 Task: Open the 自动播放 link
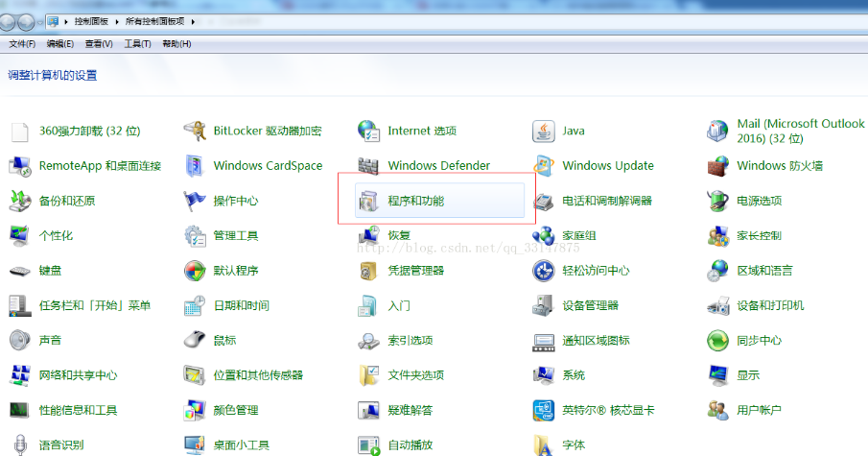(411, 444)
